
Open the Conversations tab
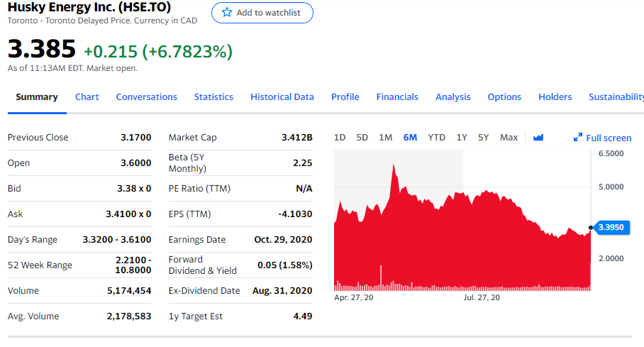[x=146, y=97]
